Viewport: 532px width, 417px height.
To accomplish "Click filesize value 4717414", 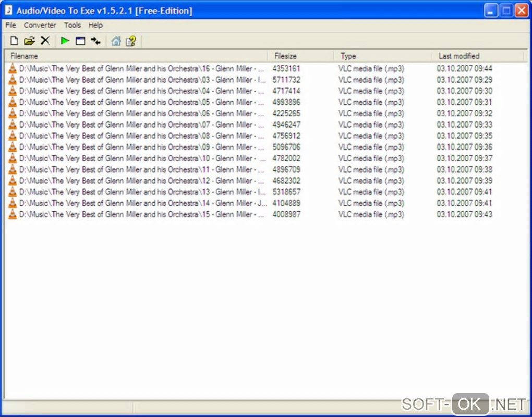I will [x=286, y=91].
